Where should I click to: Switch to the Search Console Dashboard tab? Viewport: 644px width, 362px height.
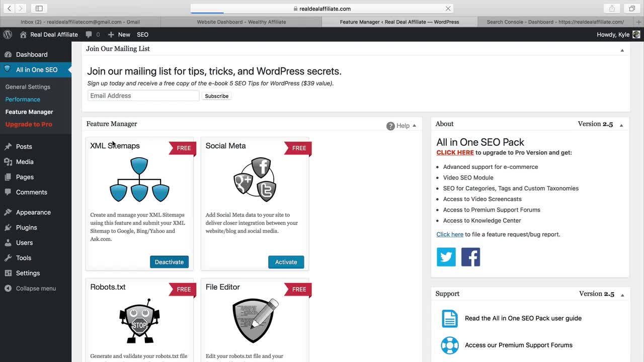[x=555, y=22]
